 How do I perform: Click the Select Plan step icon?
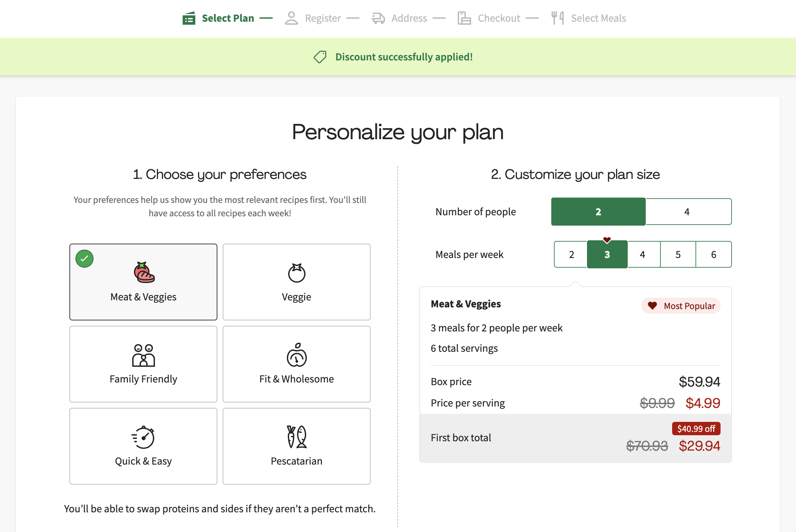coord(189,18)
